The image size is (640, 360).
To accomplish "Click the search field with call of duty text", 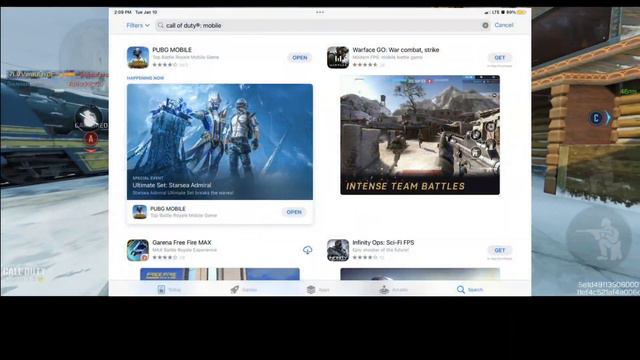I will (322, 25).
